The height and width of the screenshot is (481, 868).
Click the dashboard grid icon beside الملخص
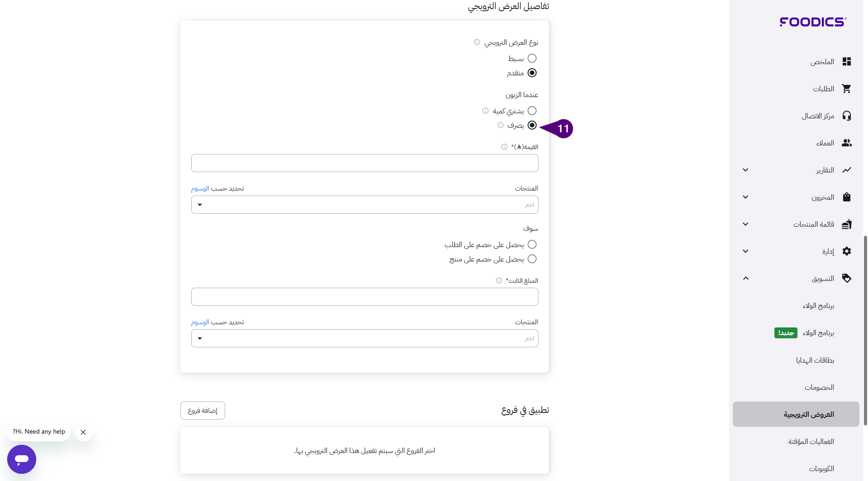846,62
